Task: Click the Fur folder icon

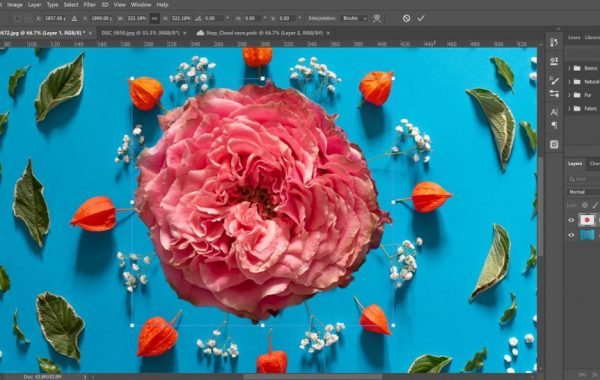Action: 577,95
